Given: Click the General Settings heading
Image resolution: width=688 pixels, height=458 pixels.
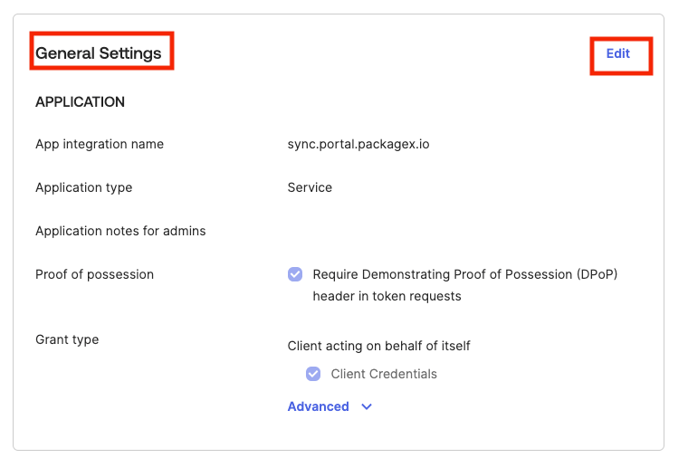Looking at the screenshot, I should point(99,53).
